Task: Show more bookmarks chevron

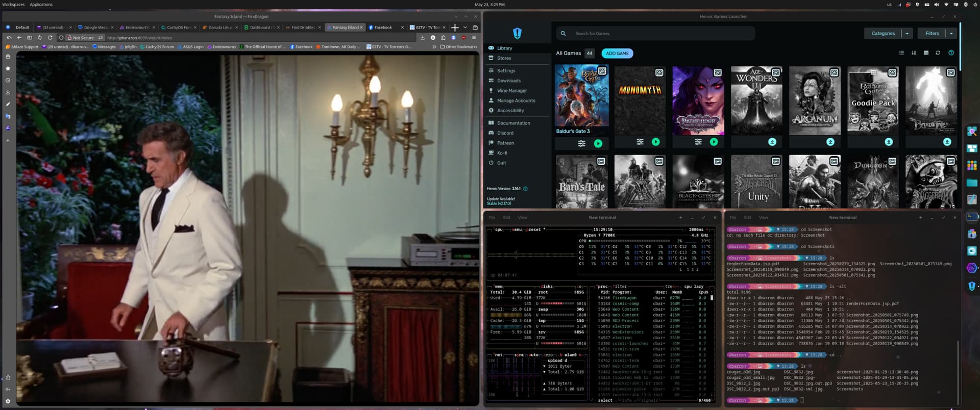Action: tap(434, 47)
